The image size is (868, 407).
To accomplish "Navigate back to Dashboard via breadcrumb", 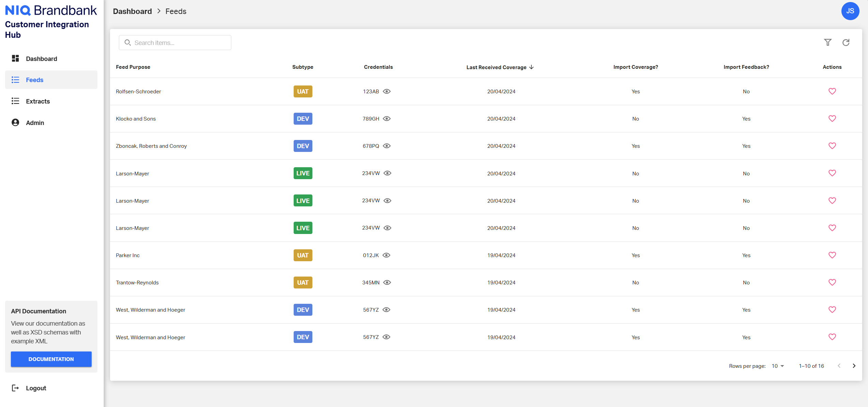I will [132, 11].
